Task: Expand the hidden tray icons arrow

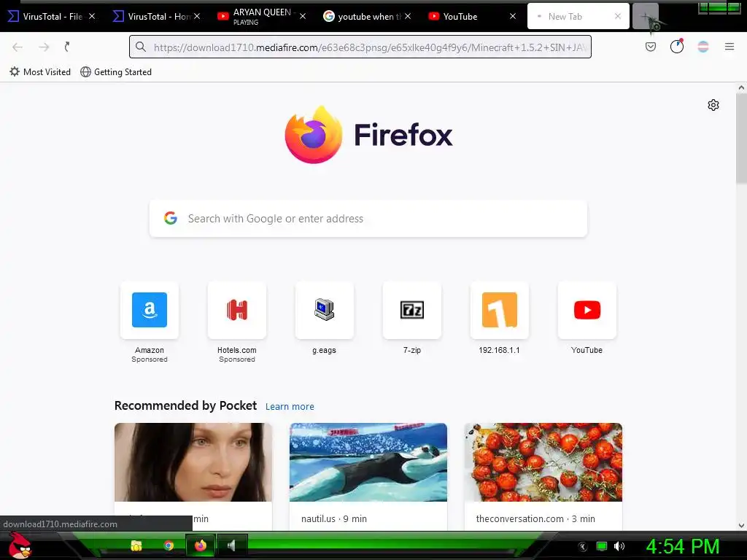Action: pyautogui.click(x=583, y=547)
